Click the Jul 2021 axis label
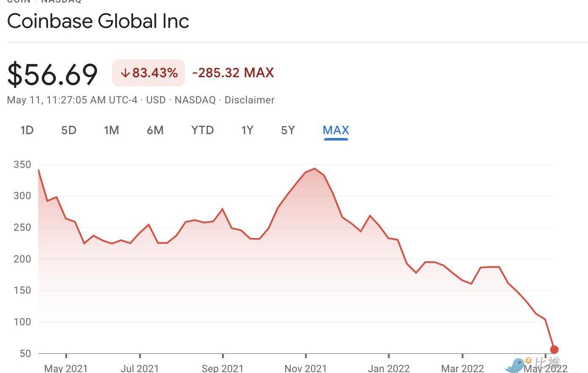This screenshot has width=588, height=373. click(x=139, y=368)
